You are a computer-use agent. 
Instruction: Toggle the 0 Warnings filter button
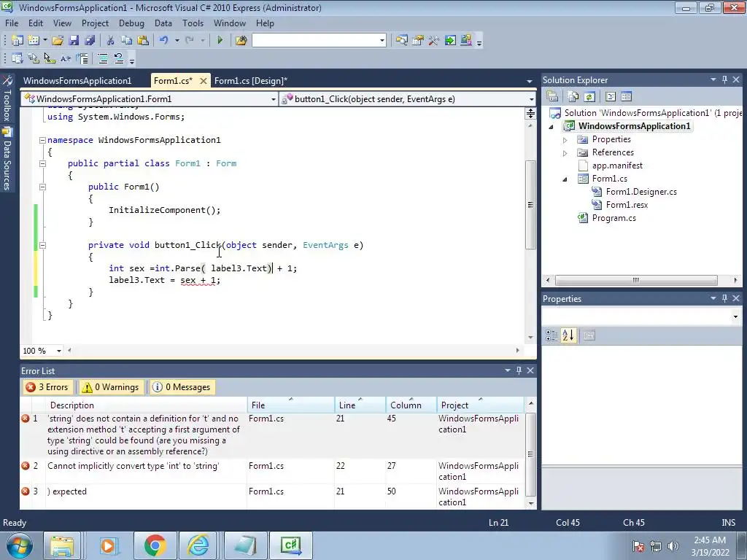click(111, 387)
